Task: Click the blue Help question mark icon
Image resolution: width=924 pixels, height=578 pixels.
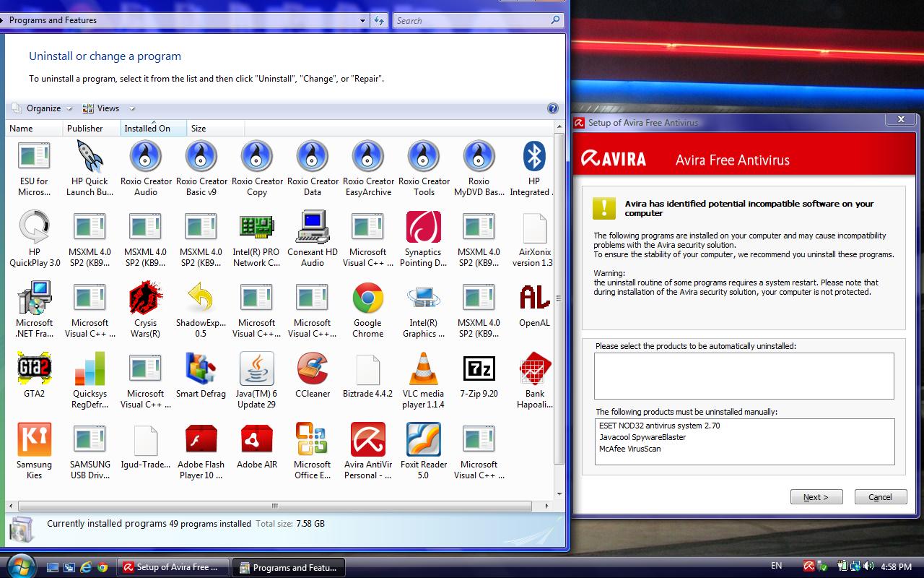Action: [x=553, y=108]
